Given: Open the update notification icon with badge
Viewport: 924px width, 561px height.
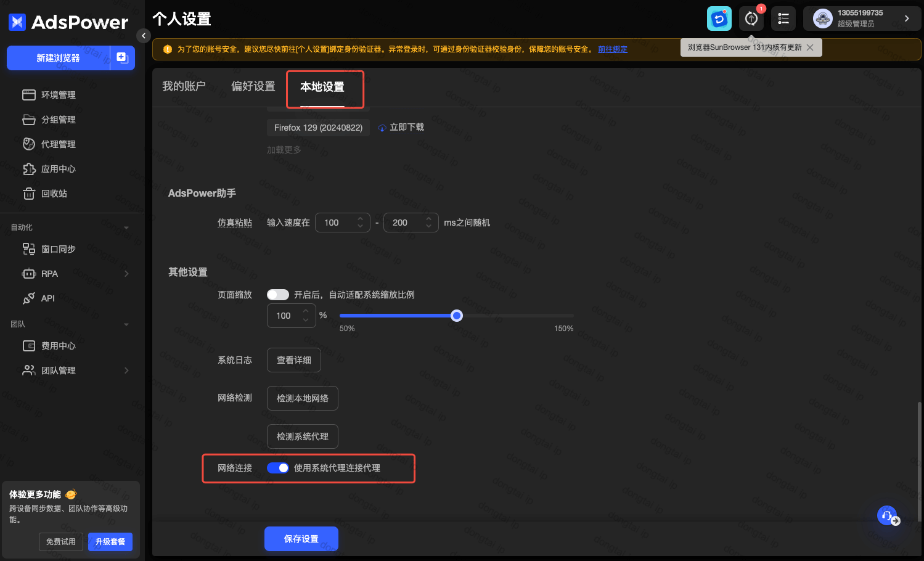Looking at the screenshot, I should (751, 18).
